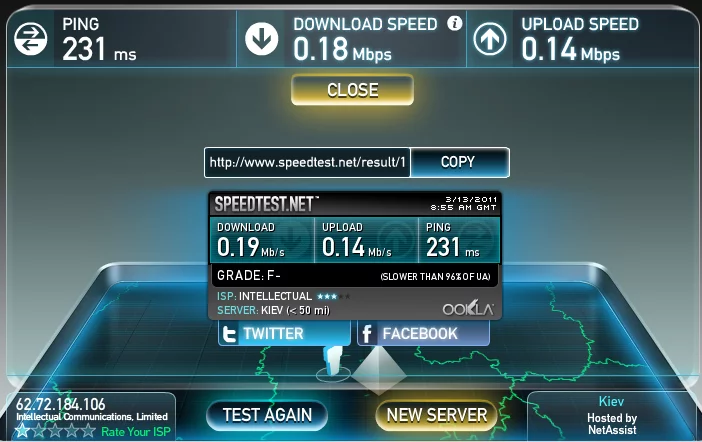
Task: Click the ping arrows icon
Action: (30, 39)
